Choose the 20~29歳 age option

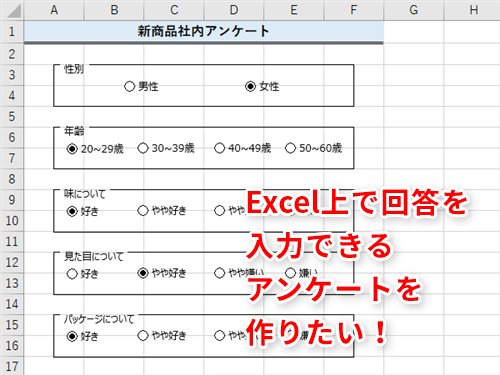[72, 149]
